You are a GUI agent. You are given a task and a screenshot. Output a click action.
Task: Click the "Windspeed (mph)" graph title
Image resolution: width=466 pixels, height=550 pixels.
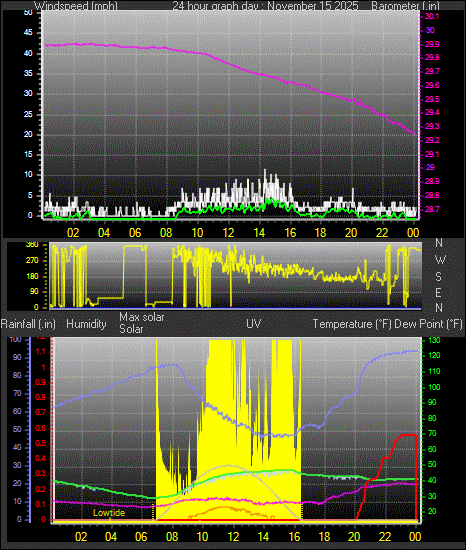coord(76,6)
